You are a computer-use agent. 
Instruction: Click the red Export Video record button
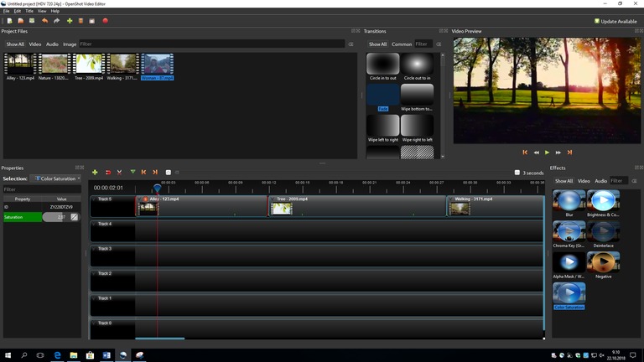pyautogui.click(x=105, y=21)
